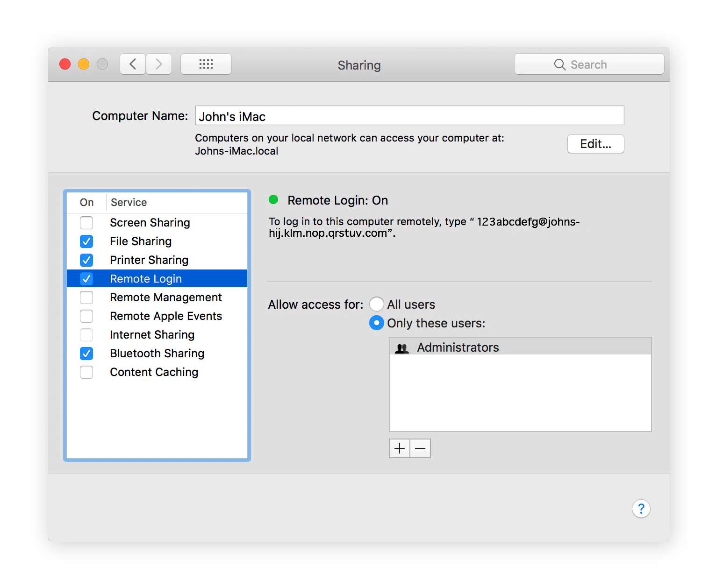This screenshot has width=716, height=588.
Task: Select the Remote Apple Events service label
Action: pyautogui.click(x=166, y=316)
